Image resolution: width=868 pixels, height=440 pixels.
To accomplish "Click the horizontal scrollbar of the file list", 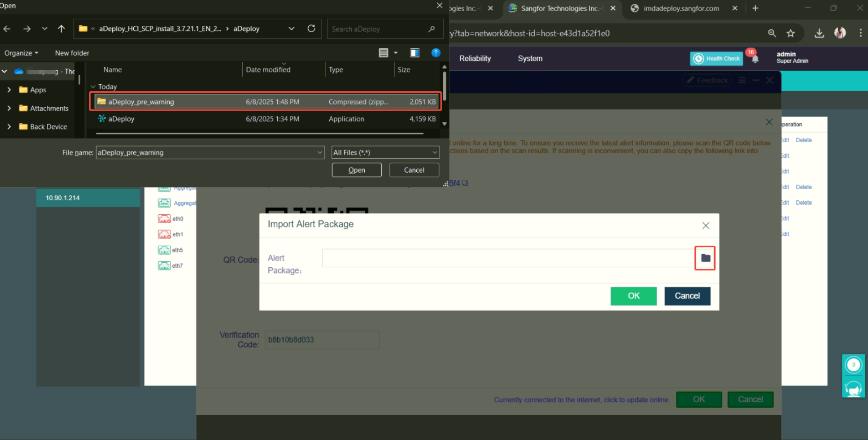I will 260,133.
